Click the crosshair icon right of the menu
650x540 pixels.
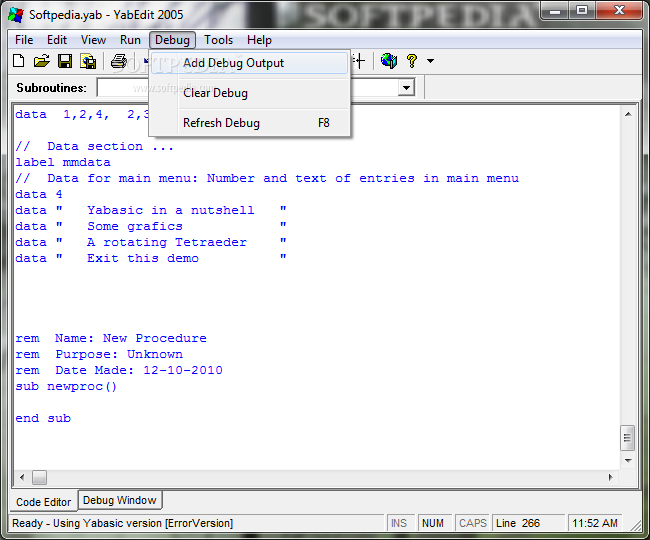pos(359,61)
